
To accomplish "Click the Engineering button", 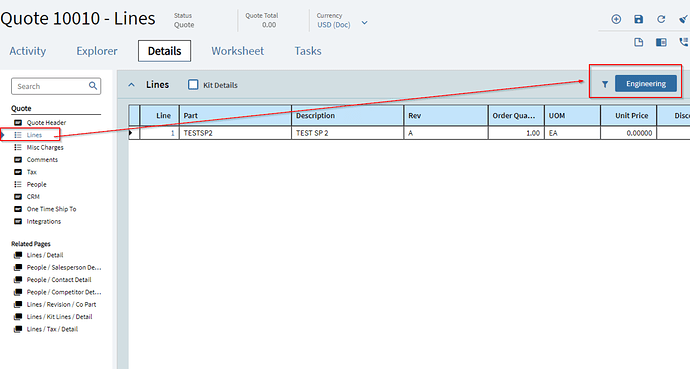I will [x=646, y=84].
